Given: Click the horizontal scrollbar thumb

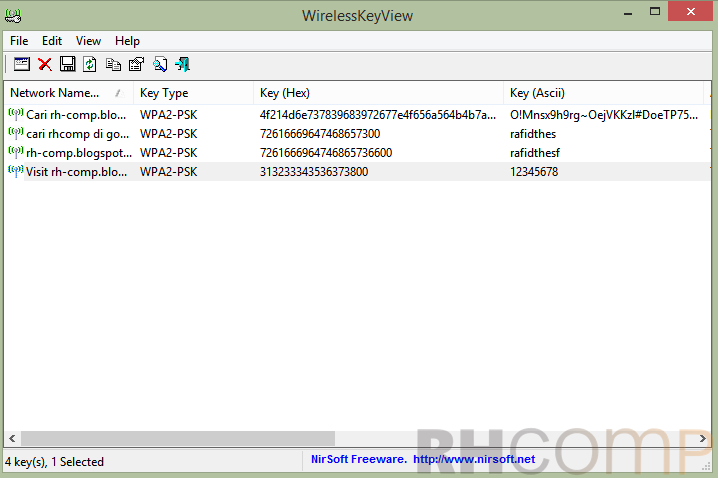Looking at the screenshot, I should point(178,439).
